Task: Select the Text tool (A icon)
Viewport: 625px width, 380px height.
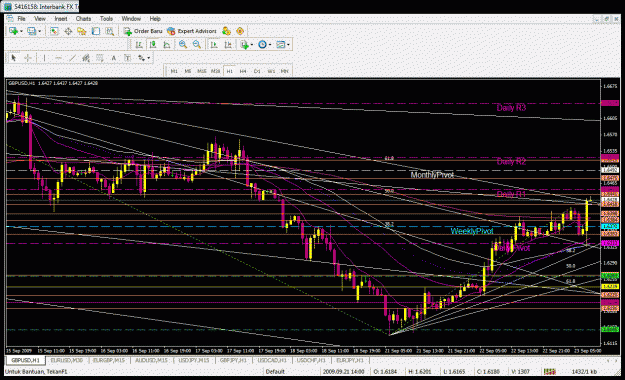Action: (x=114, y=58)
